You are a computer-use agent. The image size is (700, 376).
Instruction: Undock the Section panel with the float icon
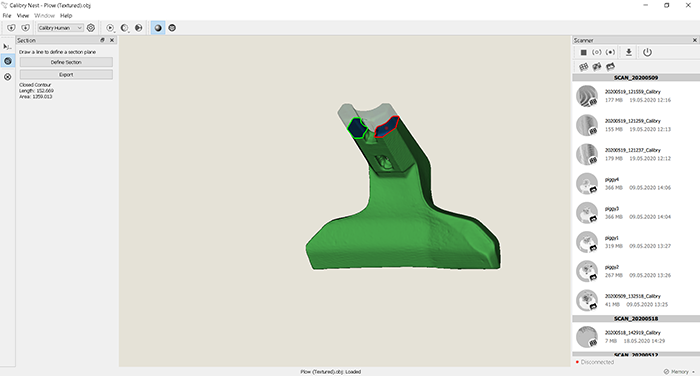click(x=102, y=40)
